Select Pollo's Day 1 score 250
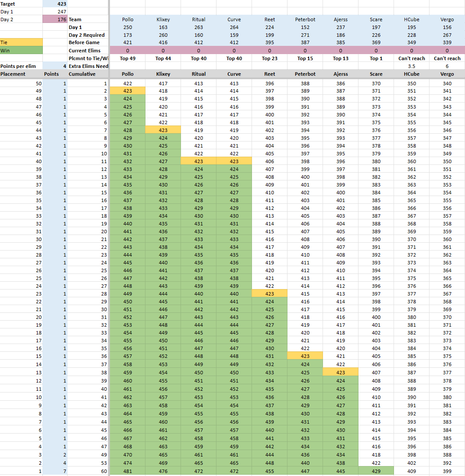 [128, 27]
